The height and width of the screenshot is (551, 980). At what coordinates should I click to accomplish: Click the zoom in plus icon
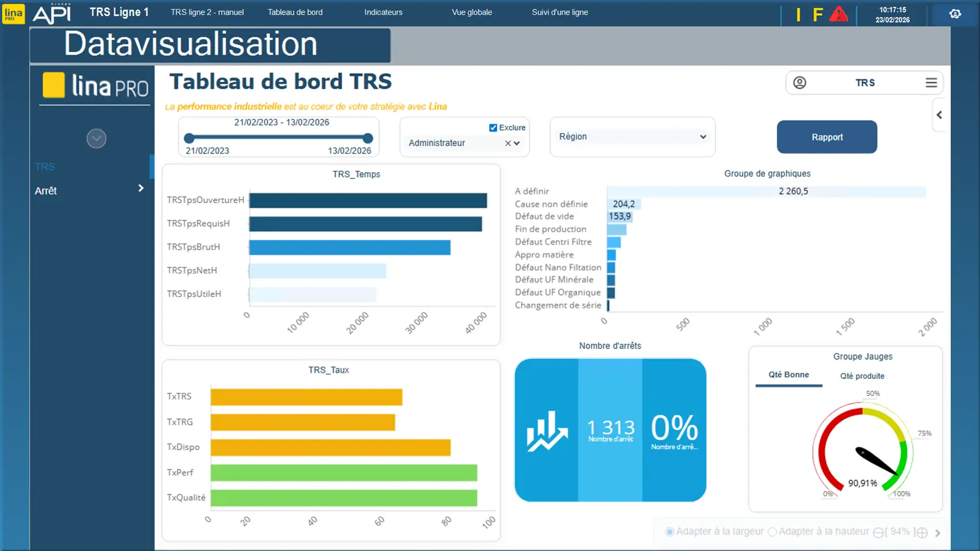coord(922,533)
